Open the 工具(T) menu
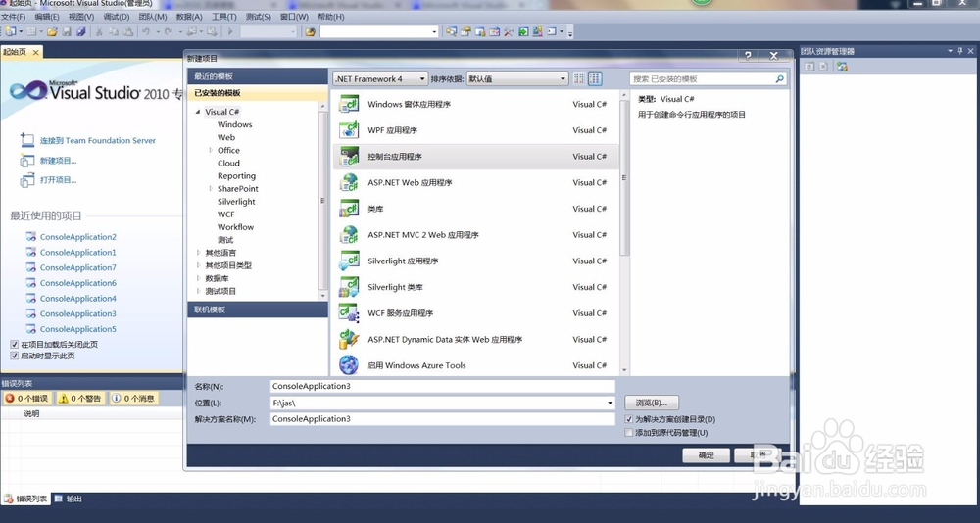 [x=224, y=17]
